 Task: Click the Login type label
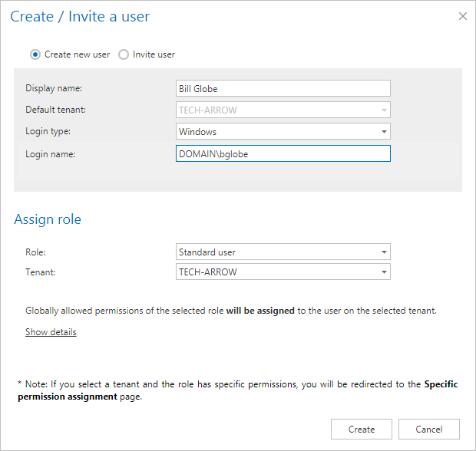click(x=48, y=132)
